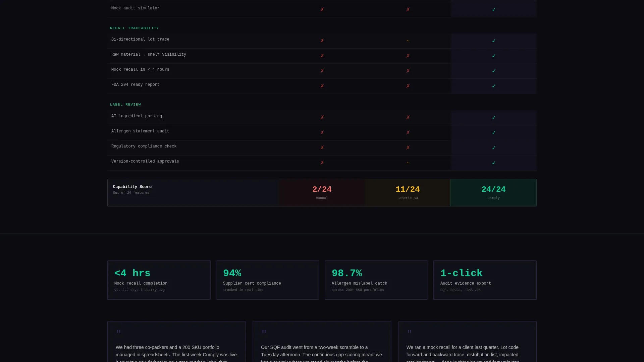Click the Comply checkmark for Mock recall row
This screenshot has width=644, height=362.
pyautogui.click(x=494, y=71)
